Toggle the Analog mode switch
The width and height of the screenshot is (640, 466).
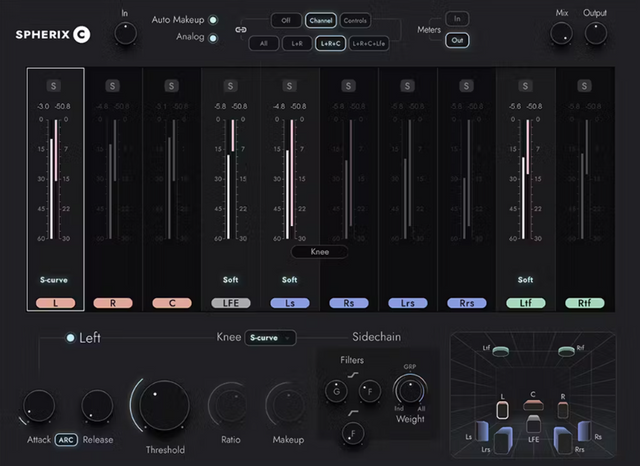tap(213, 38)
